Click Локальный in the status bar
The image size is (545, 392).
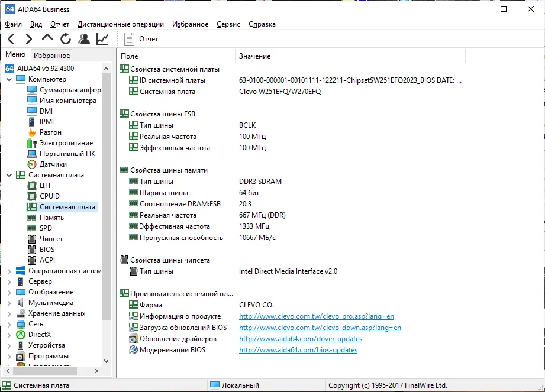click(x=235, y=385)
